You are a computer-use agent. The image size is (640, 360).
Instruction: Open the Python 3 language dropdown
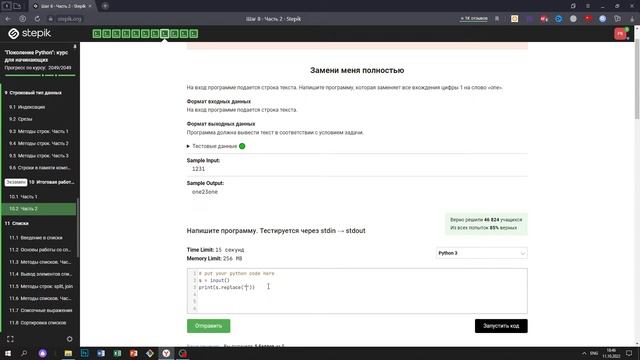[482, 253]
